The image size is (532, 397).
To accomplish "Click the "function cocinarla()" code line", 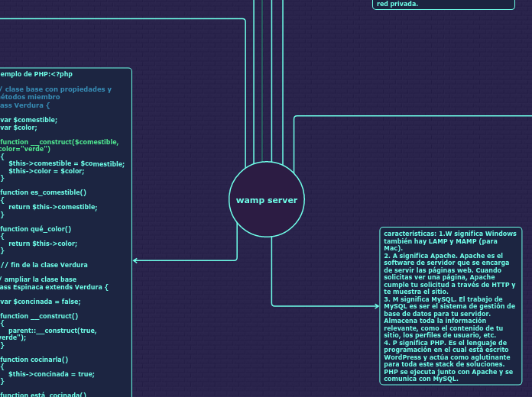I will coord(34,360).
